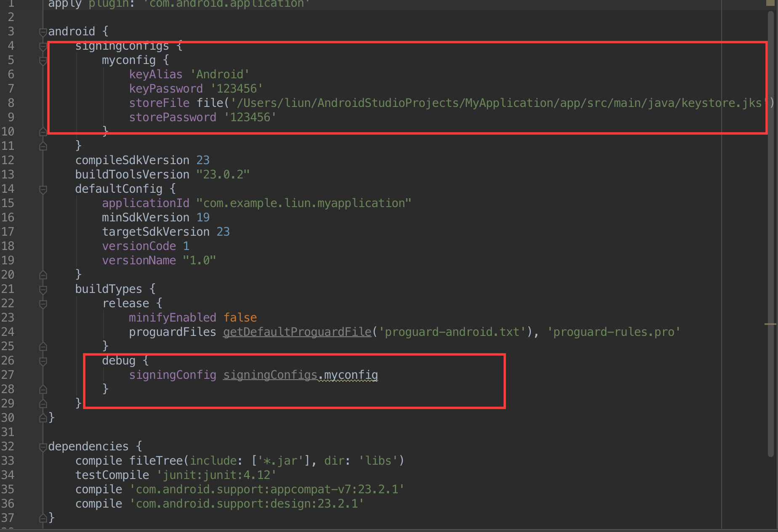This screenshot has height=532, width=778.
Task: Collapse the android block fold marker
Action: tap(43, 32)
